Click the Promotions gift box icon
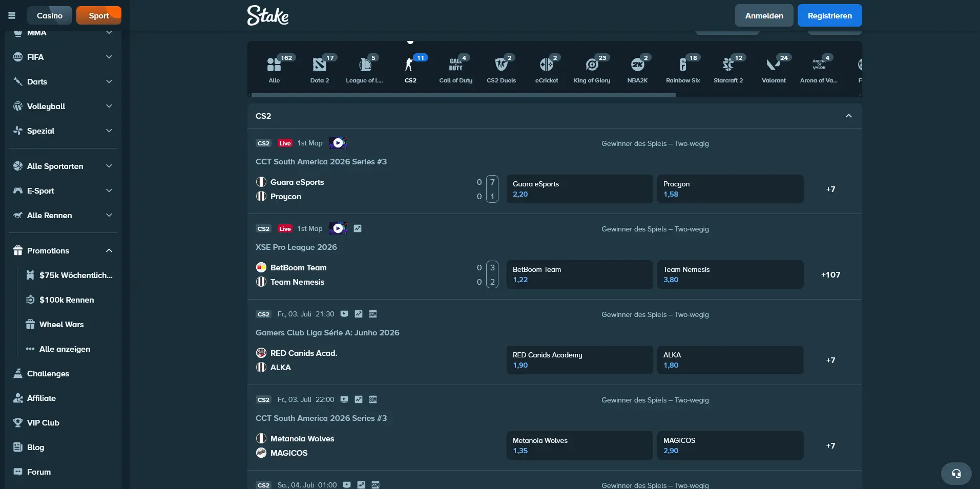980x489 pixels. click(18, 250)
